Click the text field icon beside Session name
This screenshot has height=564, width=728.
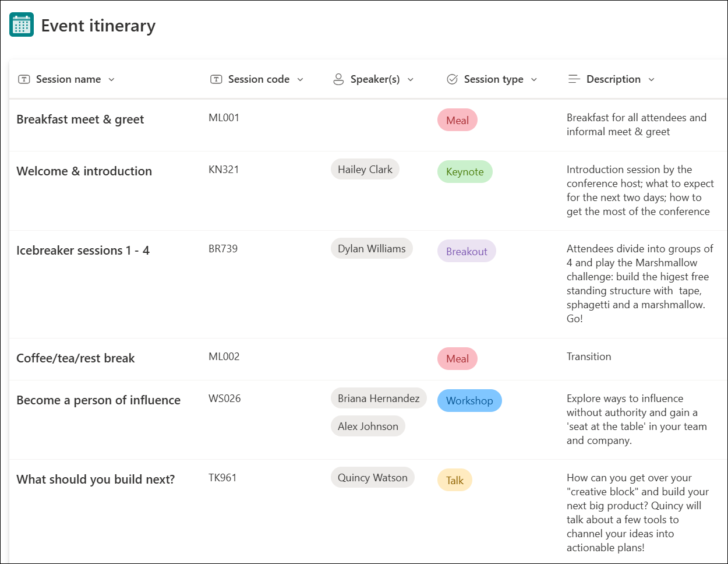tap(23, 79)
